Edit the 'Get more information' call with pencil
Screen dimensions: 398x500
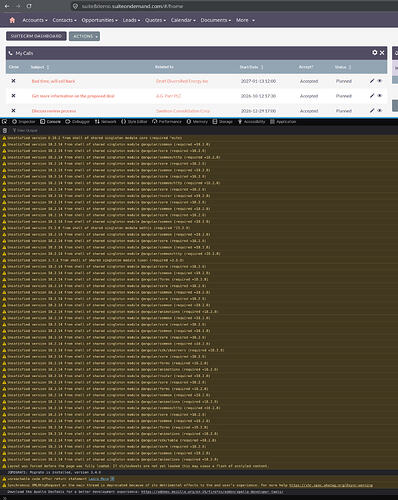pos(372,96)
